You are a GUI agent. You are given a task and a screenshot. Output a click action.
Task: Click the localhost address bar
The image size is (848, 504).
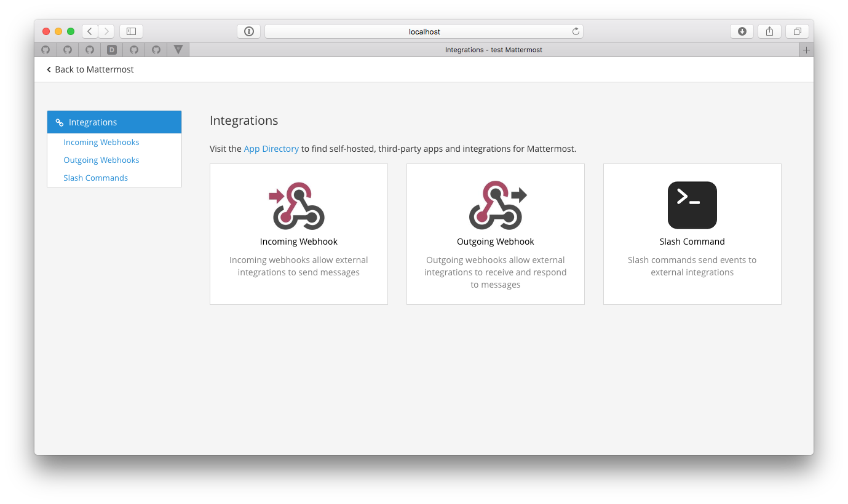[424, 31]
